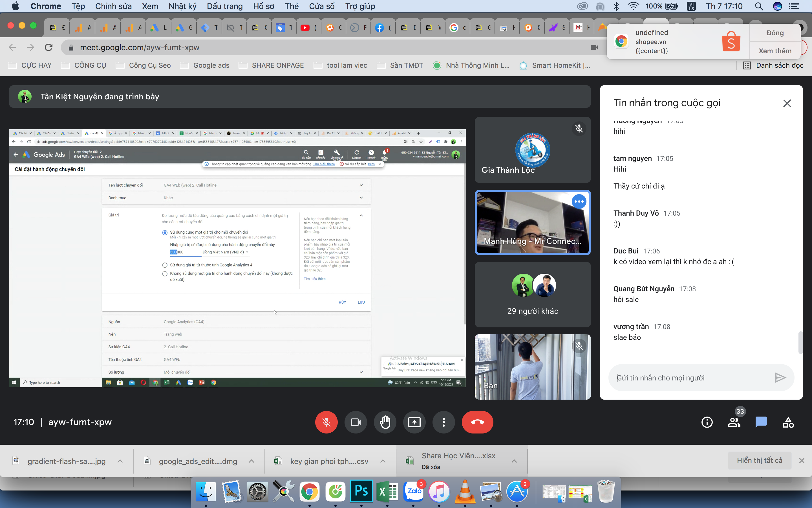Expand options for key gian phoi csv download
This screenshot has width=812, height=508.
(x=383, y=461)
